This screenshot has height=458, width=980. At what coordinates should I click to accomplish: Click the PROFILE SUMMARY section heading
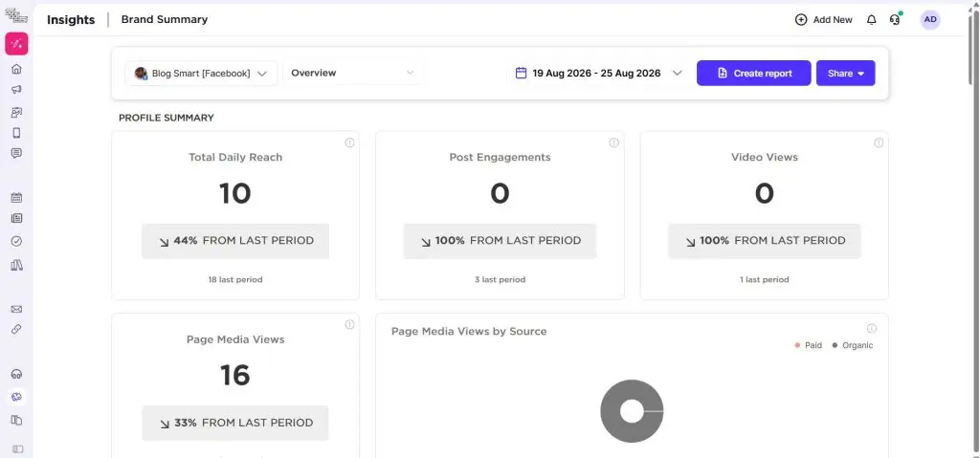pyautogui.click(x=167, y=118)
